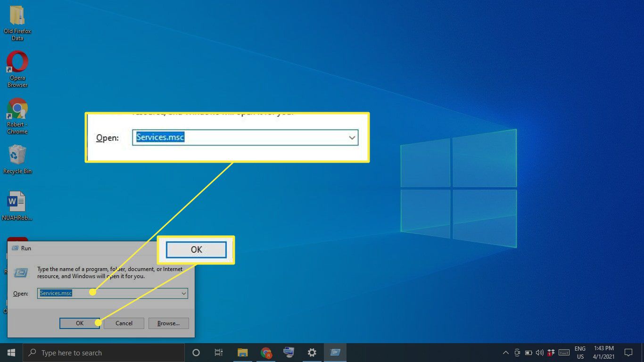Click OK in the Run dialog
Screen dimensions: 644x362
click(79, 323)
